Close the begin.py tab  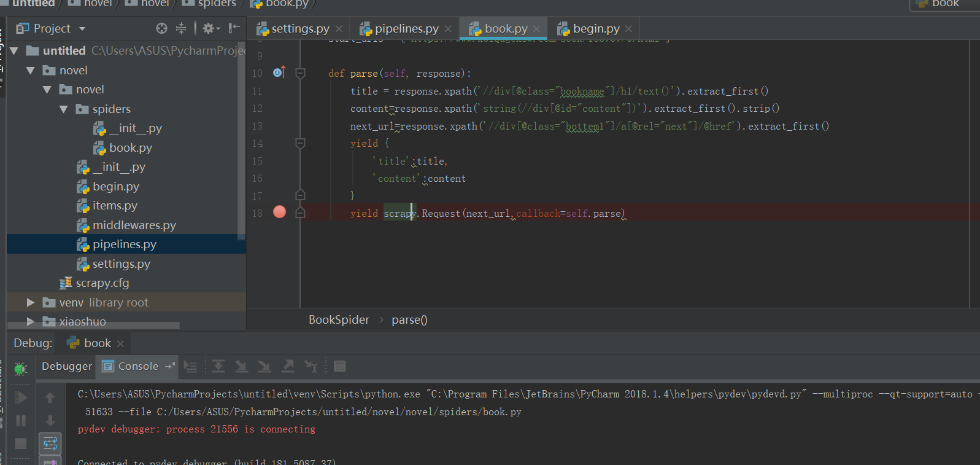coord(628,29)
